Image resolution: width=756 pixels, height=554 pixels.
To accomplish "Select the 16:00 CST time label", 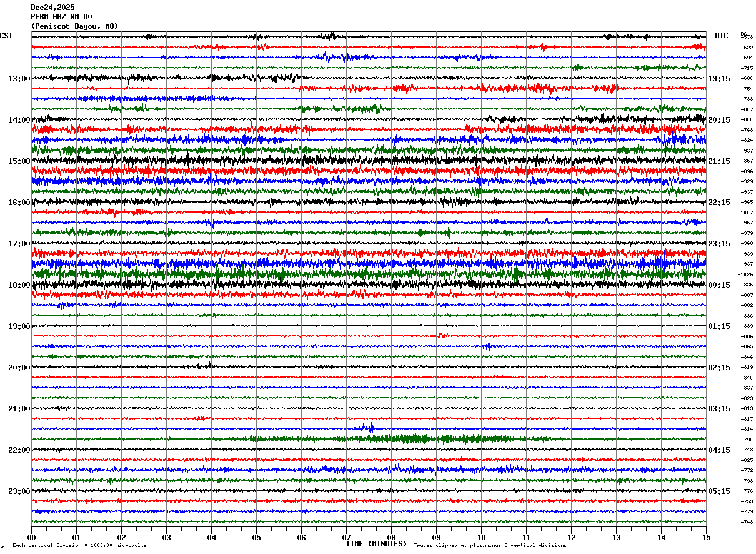I will (19, 203).
